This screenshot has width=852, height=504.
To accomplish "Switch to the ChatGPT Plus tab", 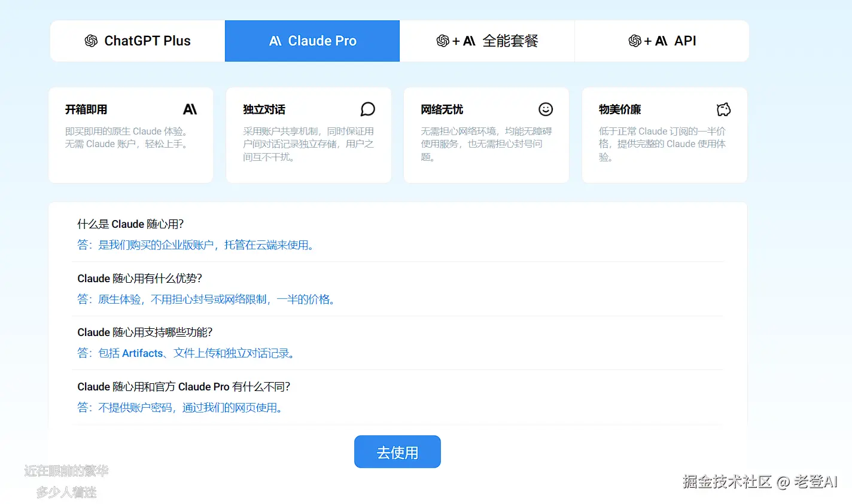I will click(x=138, y=41).
